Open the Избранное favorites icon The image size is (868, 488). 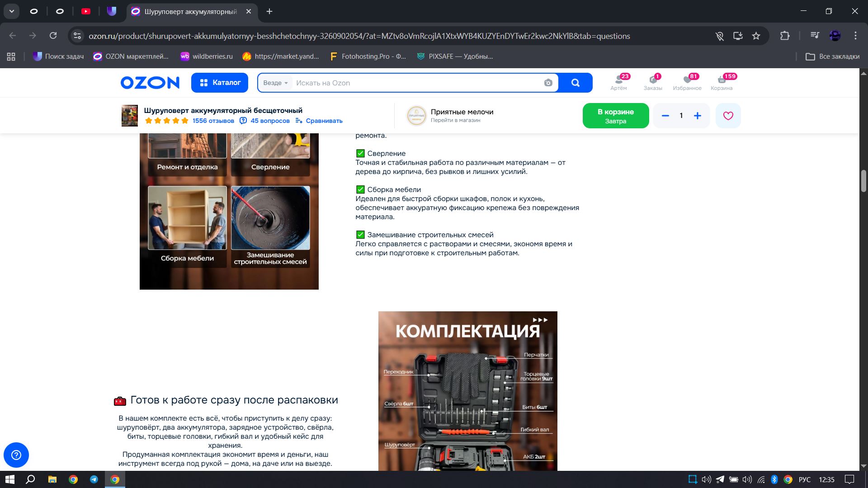click(x=687, y=82)
